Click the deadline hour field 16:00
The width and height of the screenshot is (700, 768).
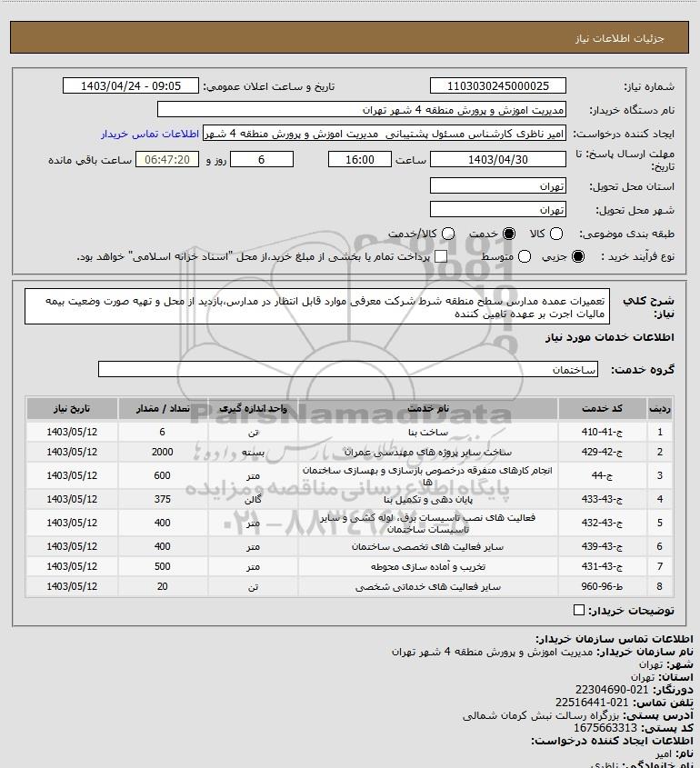coord(360,160)
